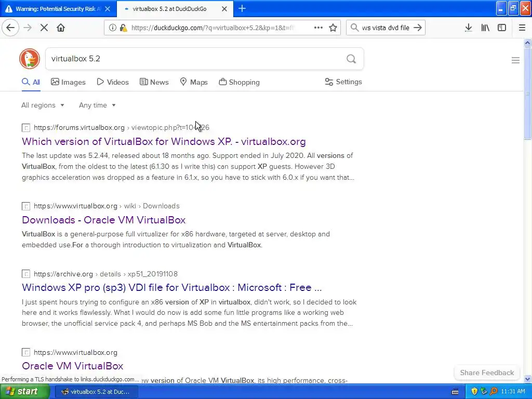This screenshot has height=399, width=532.
Task: Open a new tab with plus button
Action: [x=242, y=8]
